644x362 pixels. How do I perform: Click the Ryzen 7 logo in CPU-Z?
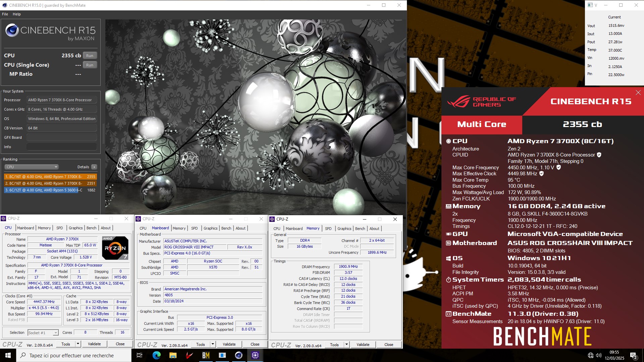(x=115, y=248)
